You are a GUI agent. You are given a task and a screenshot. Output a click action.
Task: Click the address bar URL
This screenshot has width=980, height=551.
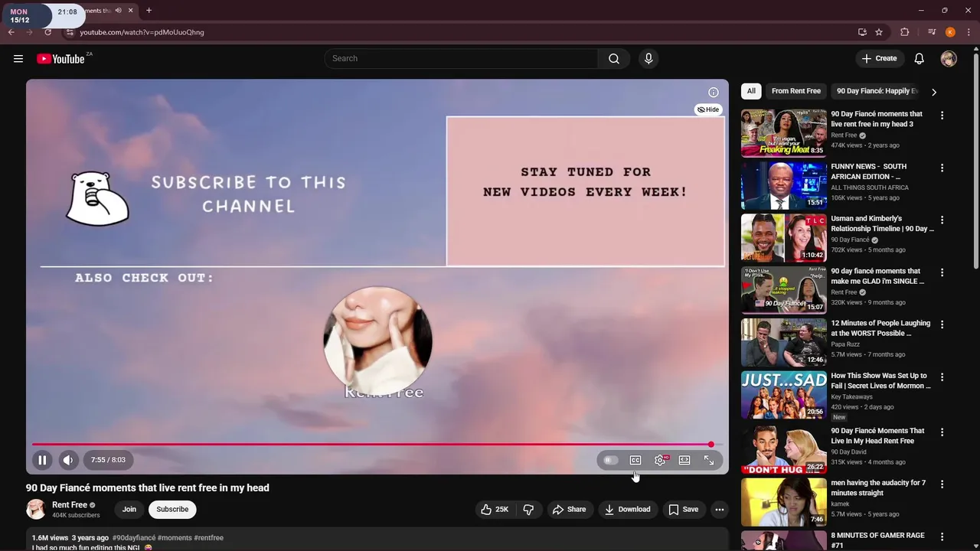pos(142,32)
